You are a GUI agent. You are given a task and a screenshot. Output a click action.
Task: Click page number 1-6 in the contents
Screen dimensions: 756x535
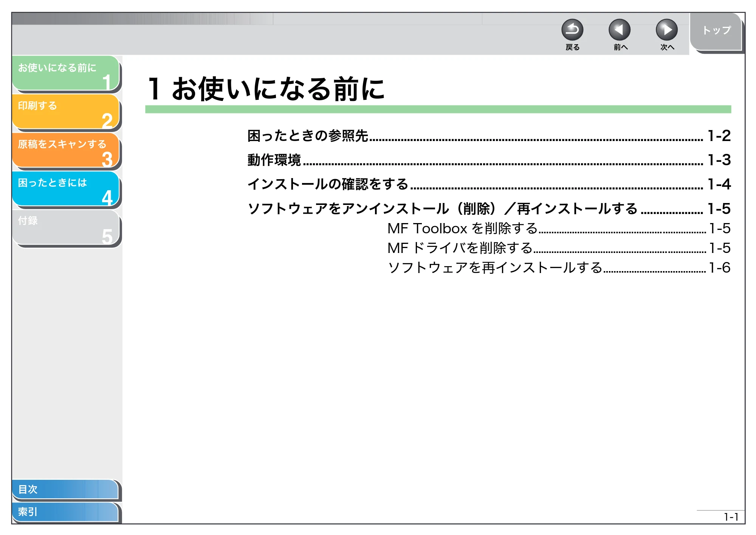tap(720, 268)
